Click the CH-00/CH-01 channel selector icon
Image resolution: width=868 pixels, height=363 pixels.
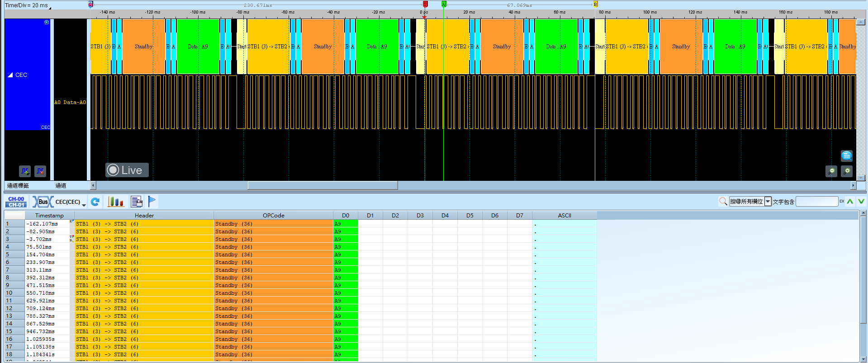coord(16,202)
